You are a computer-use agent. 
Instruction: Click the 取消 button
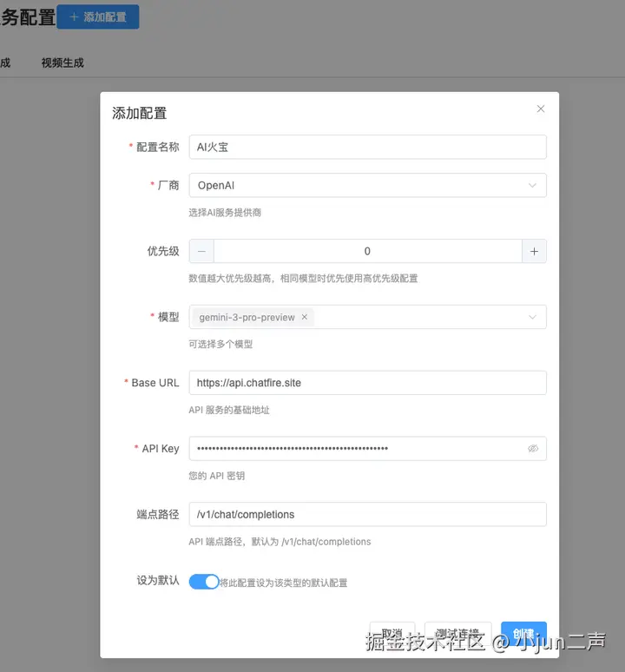392,634
